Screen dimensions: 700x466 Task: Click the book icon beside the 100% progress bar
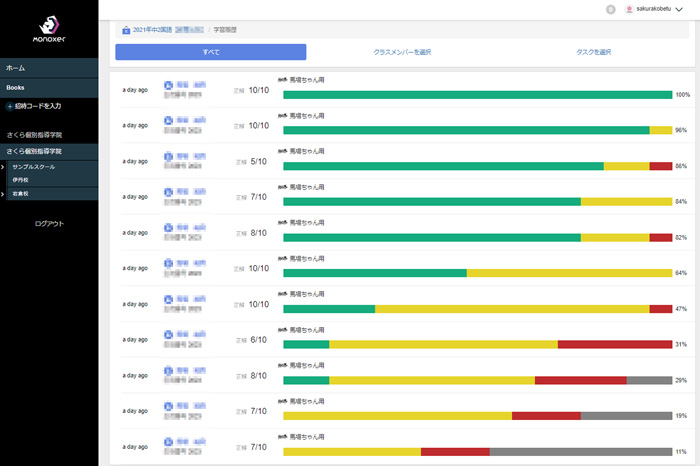[x=282, y=80]
